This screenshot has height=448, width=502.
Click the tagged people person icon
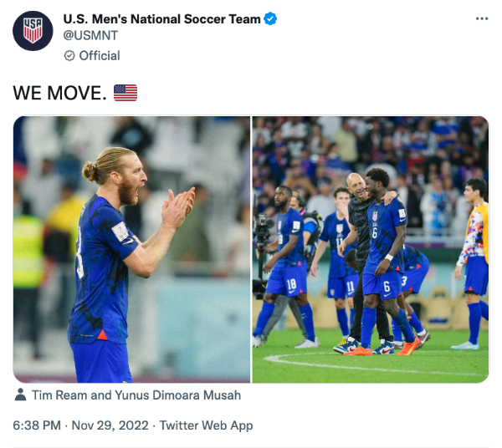point(20,395)
